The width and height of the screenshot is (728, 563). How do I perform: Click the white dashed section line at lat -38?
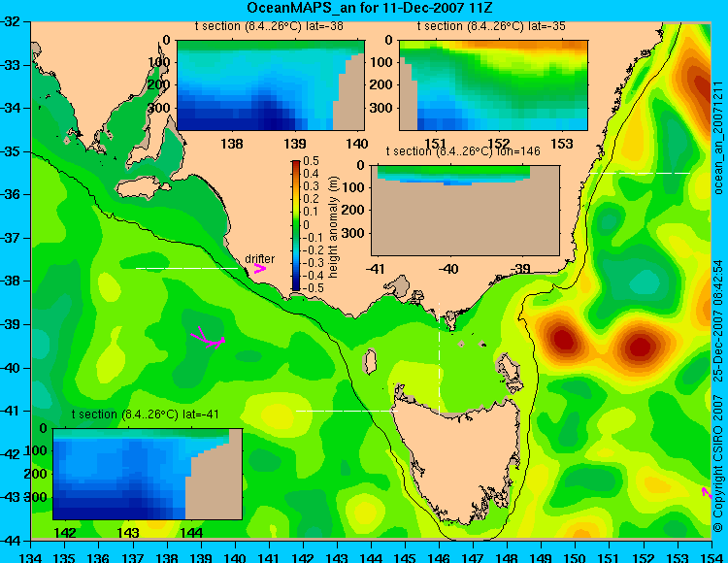coord(186,268)
